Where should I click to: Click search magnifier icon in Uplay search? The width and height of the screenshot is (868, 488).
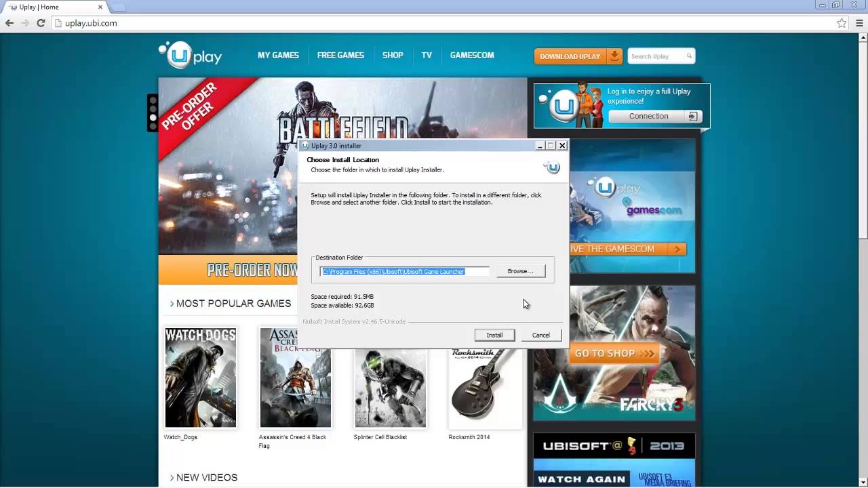tap(689, 56)
